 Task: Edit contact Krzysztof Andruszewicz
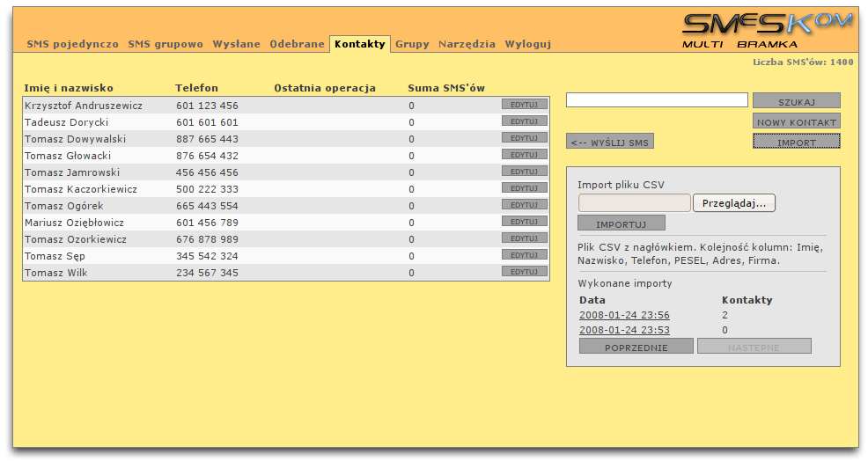[x=525, y=104]
